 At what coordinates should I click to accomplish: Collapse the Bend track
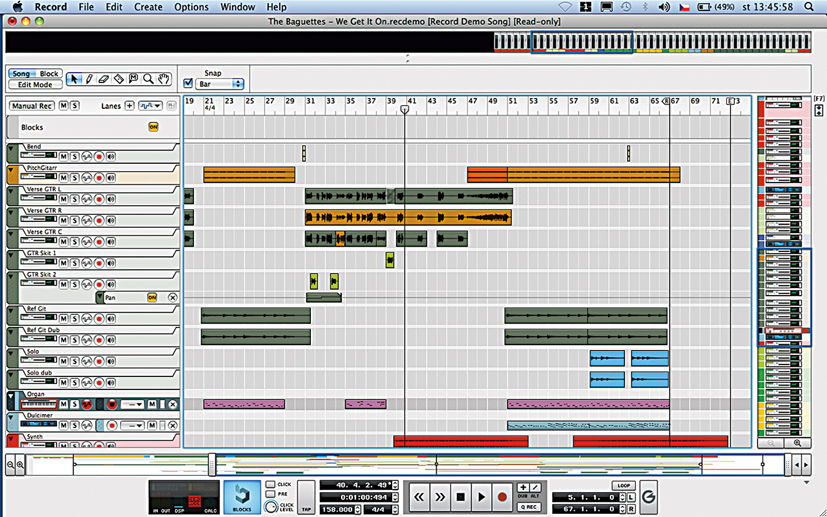coord(11,150)
